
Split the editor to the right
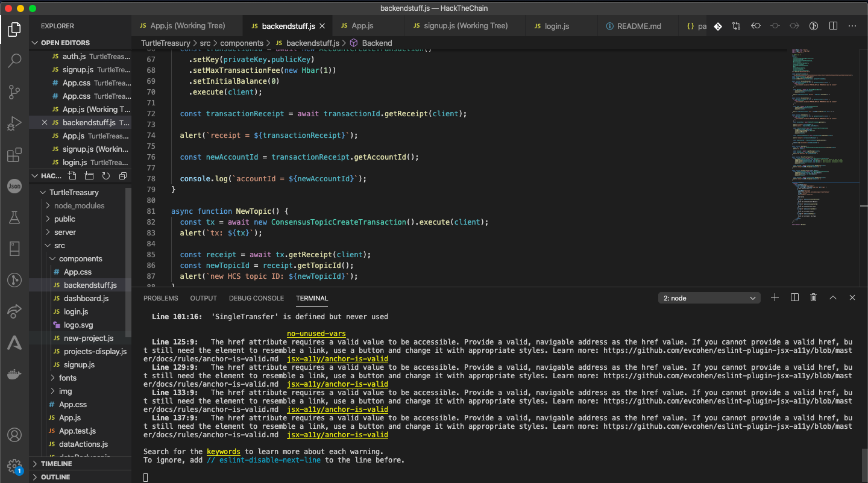pos(833,26)
